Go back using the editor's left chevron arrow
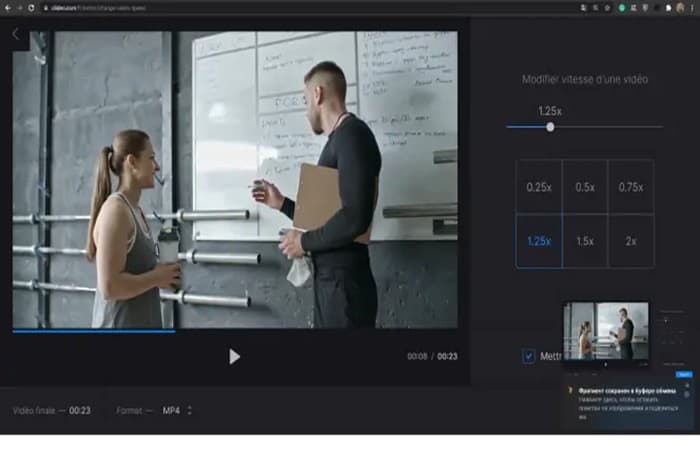The width and height of the screenshot is (700, 450). [16, 34]
